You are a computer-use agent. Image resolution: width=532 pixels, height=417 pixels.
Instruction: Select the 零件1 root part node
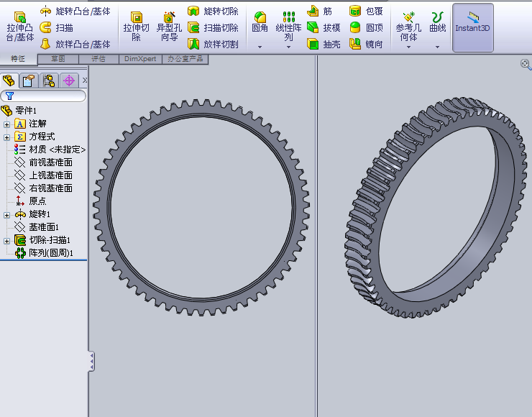point(19,110)
